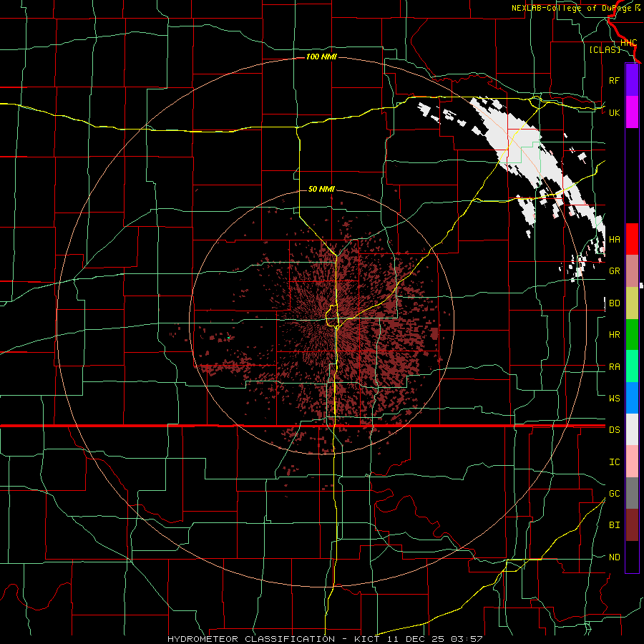Pick the HR green legend swatch
The image size is (644, 644).
point(632,334)
